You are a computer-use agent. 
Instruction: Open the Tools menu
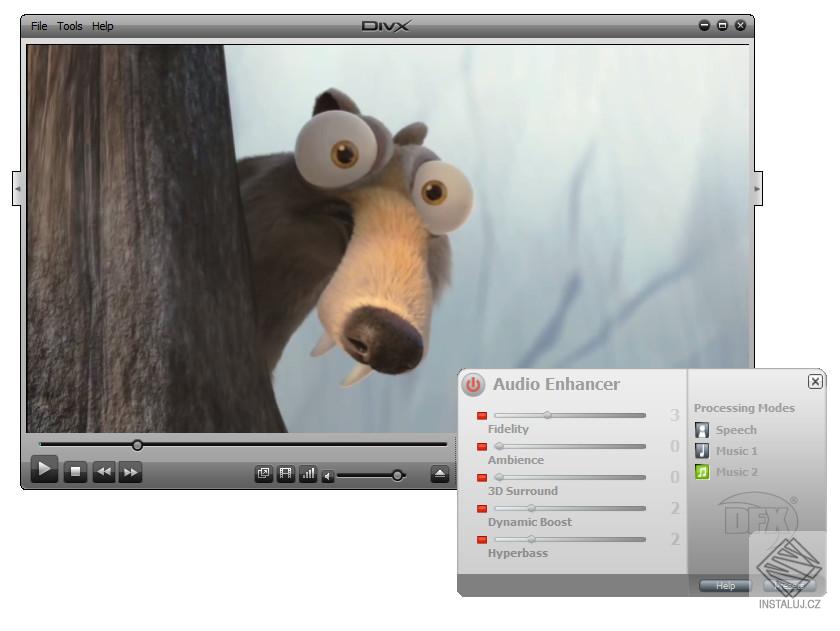click(x=70, y=26)
